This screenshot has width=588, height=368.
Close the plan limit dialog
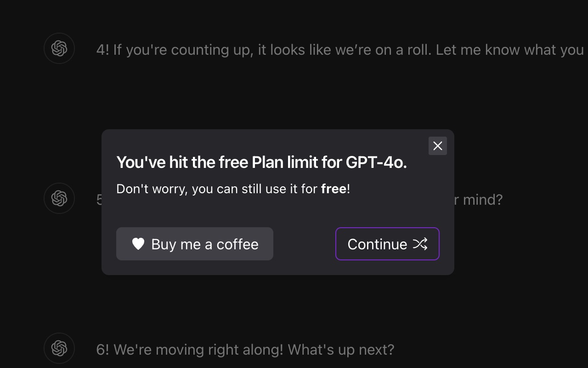tap(437, 146)
